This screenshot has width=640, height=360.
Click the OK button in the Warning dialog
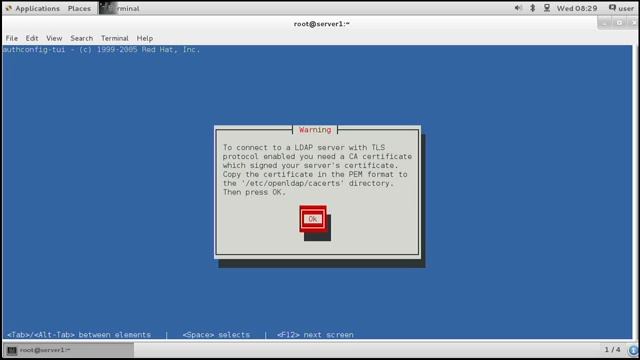point(313,219)
